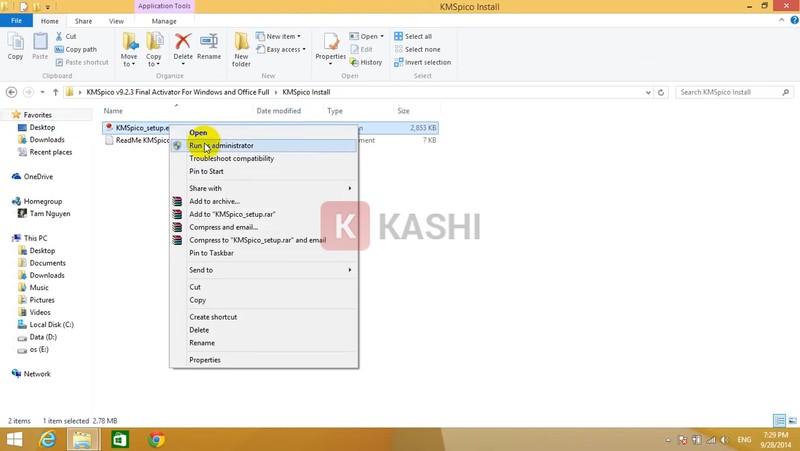This screenshot has height=451, width=800.
Task: Choose Add to archive... option
Action: [x=264, y=202]
